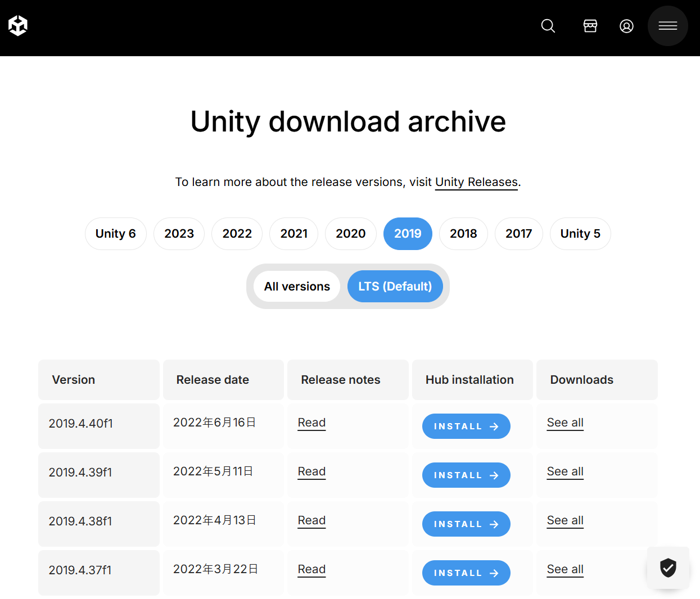The width and height of the screenshot is (700, 599).
Task: Click version cell 2019.4.38f1
Action: tap(99, 524)
